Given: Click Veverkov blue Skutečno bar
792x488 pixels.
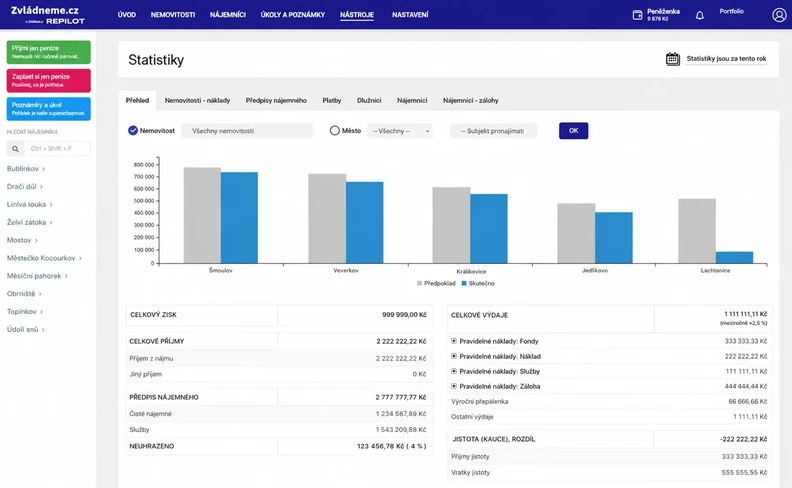Looking at the screenshot, I should pyautogui.click(x=365, y=222).
